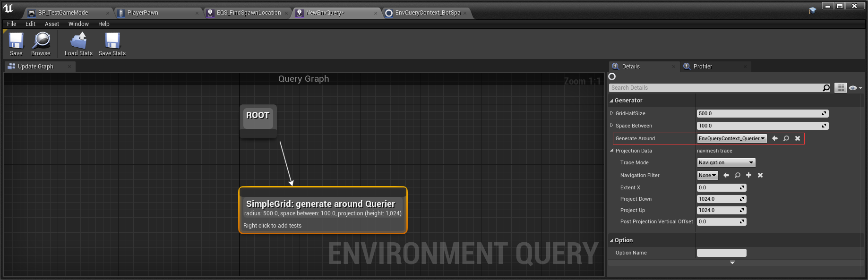Click the Extent X value field
The height and width of the screenshot is (280, 868).
722,187
